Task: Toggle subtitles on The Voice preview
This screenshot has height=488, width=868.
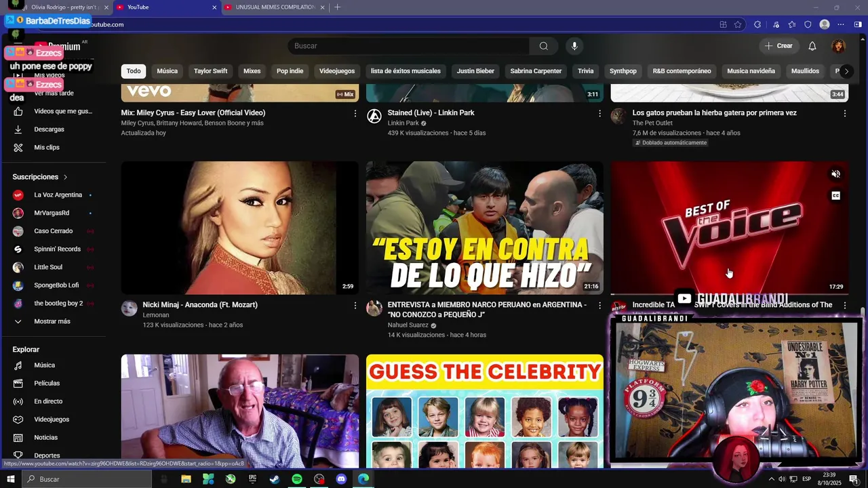Action: [835, 196]
